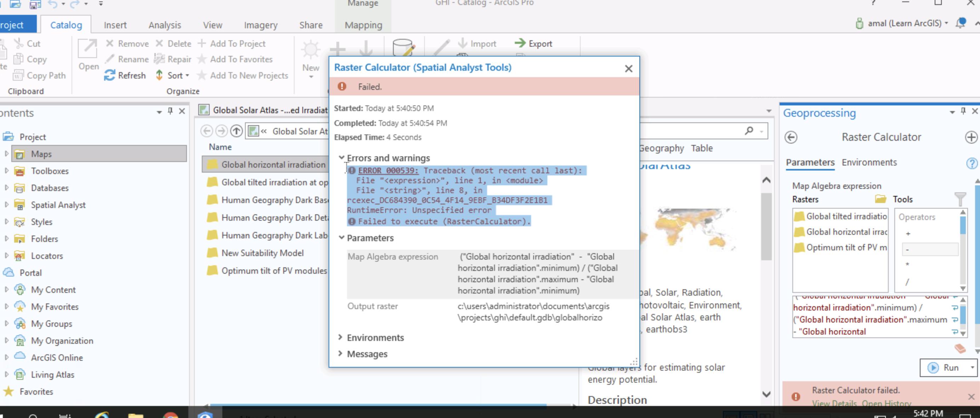Collapse the Errors and warnings section
Viewport: 980px width, 418px height.
[x=341, y=158]
